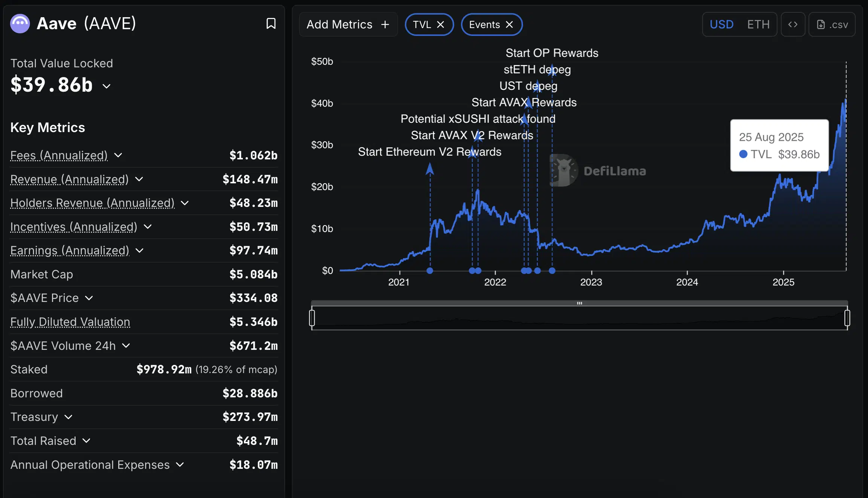Expand $AAVE Price details
The width and height of the screenshot is (868, 498).
[x=89, y=298]
